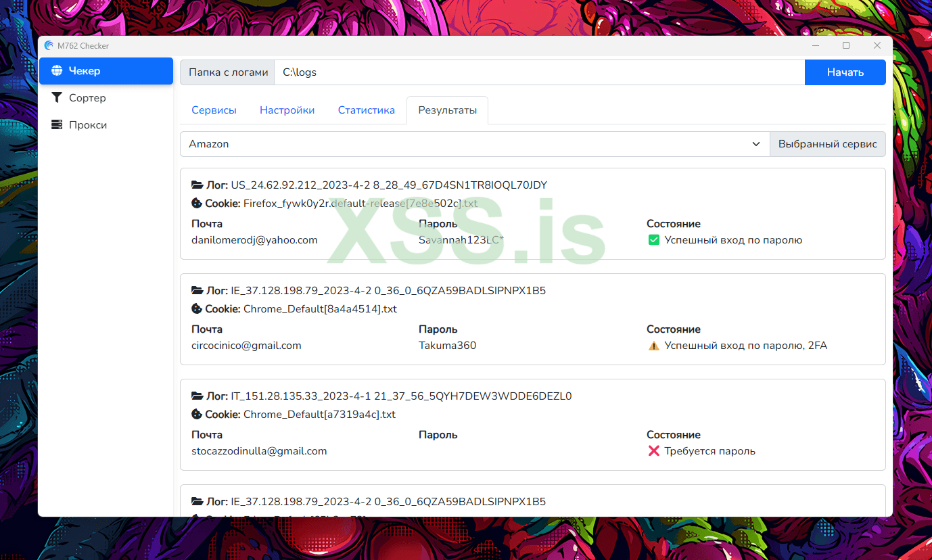Click the folder icon beside the US log entry
Viewport: 932px width, 560px height.
(196, 184)
